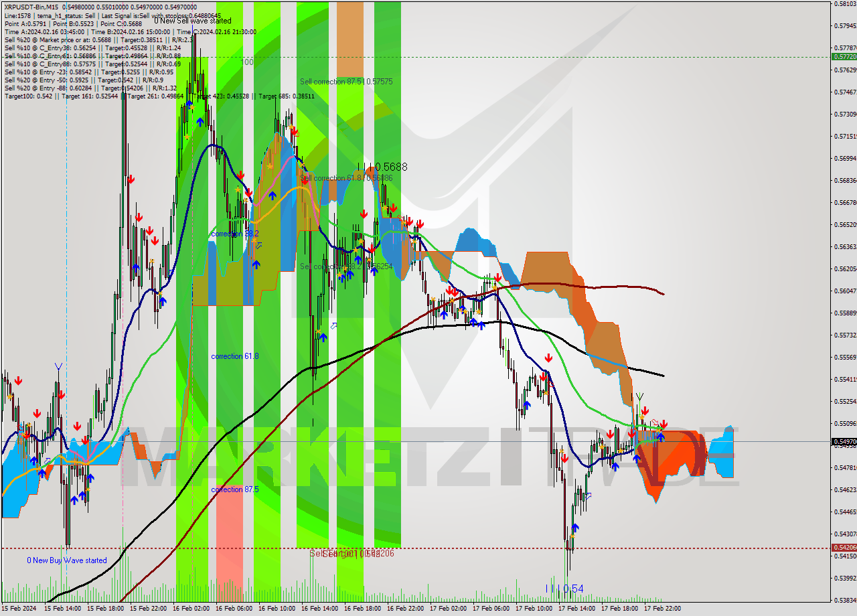Image resolution: width=857 pixels, height=616 pixels.
Task: Click the '0 New Sell wave started' label
Action: click(x=193, y=21)
